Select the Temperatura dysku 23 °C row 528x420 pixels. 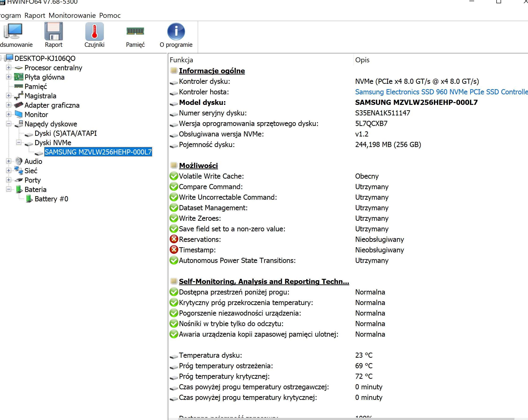point(348,355)
